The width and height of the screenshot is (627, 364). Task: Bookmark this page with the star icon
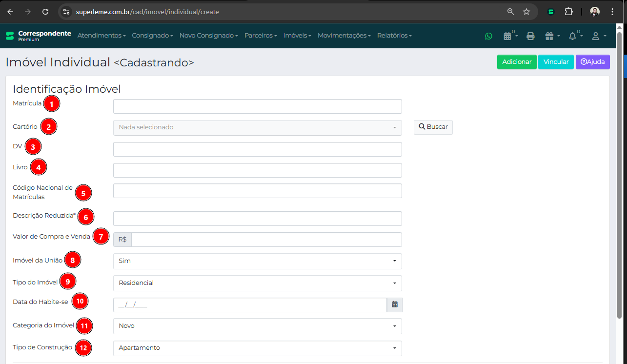point(526,12)
